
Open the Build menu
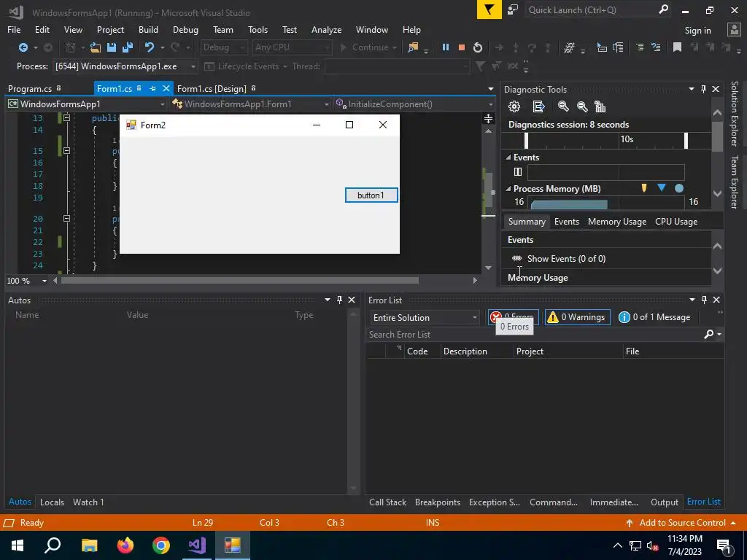[148, 29]
